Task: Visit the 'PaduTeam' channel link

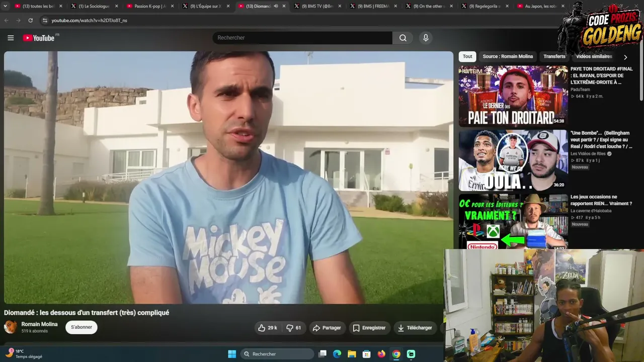Action: [580, 89]
